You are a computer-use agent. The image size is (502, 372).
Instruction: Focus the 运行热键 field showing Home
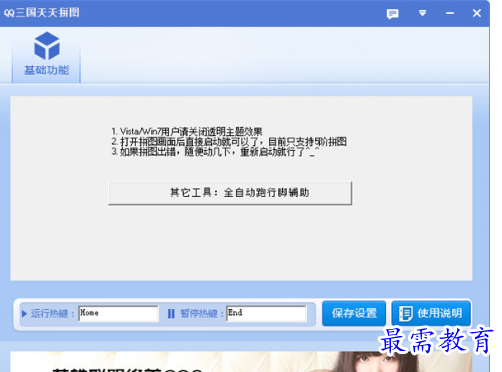click(118, 313)
